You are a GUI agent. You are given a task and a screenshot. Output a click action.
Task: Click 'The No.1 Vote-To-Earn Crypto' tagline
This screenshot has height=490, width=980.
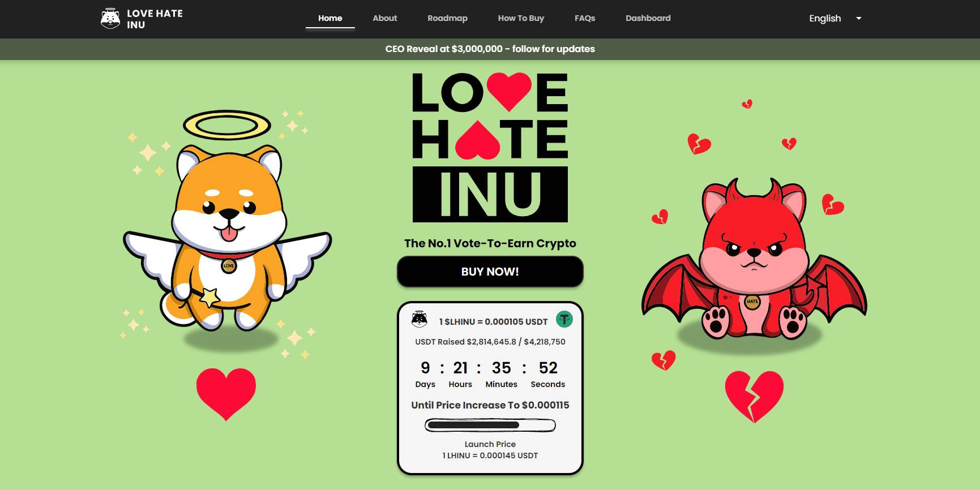[490, 243]
